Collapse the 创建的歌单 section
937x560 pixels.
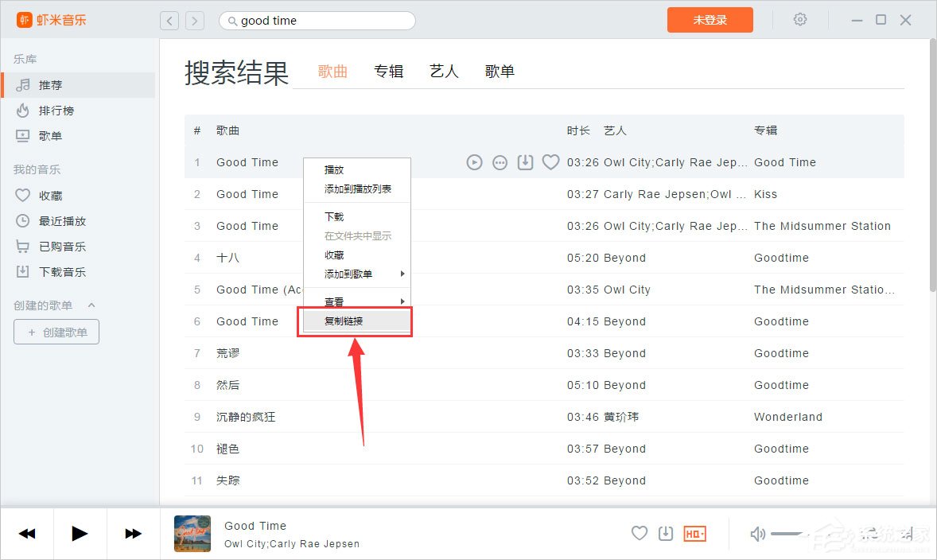click(x=91, y=305)
